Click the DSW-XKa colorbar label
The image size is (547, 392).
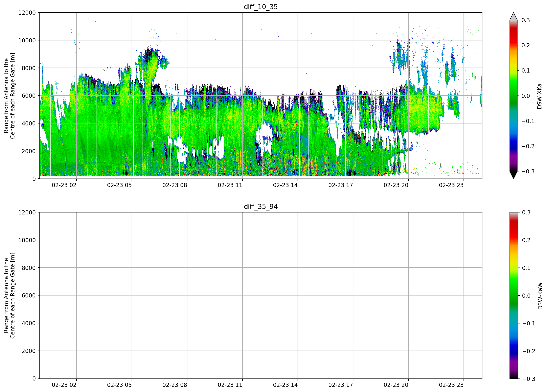coord(539,96)
